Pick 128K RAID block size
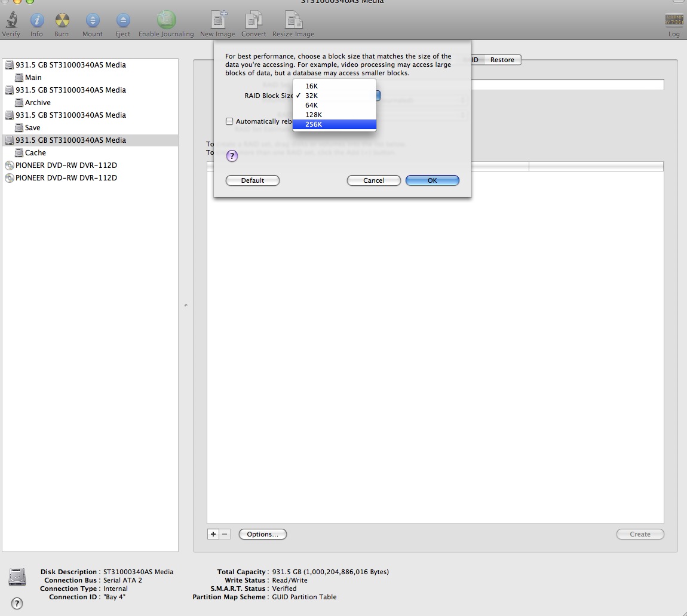687x616 pixels. tap(314, 115)
